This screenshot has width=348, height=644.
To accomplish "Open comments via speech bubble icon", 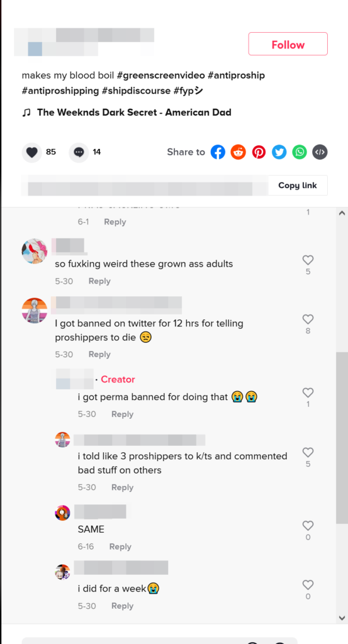I will tap(79, 152).
